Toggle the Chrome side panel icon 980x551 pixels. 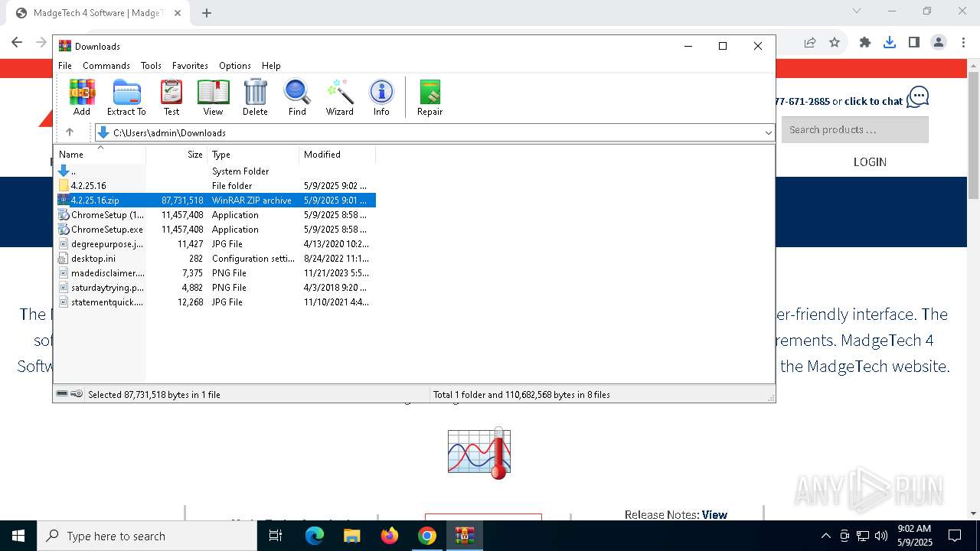point(914,42)
